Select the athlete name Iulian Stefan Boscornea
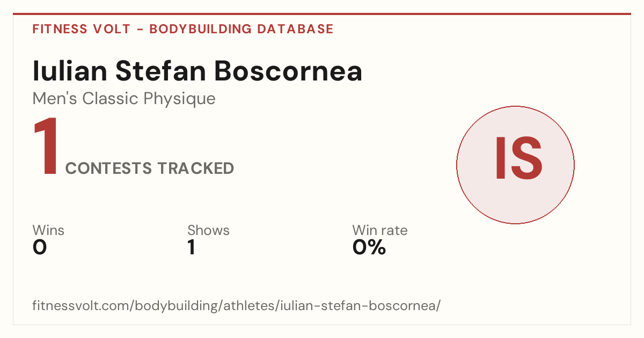The width and height of the screenshot is (644, 338). point(197,71)
